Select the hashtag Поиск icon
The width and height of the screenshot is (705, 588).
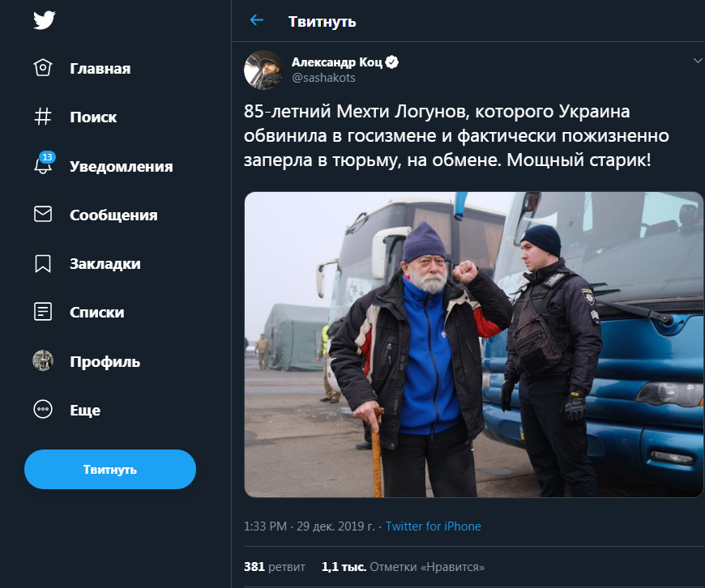coord(43,117)
